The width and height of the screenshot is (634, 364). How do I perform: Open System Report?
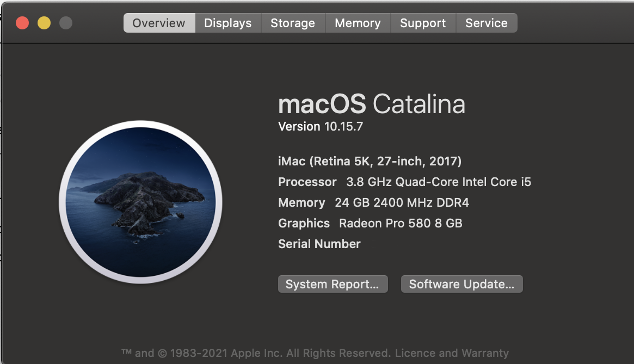[333, 284]
